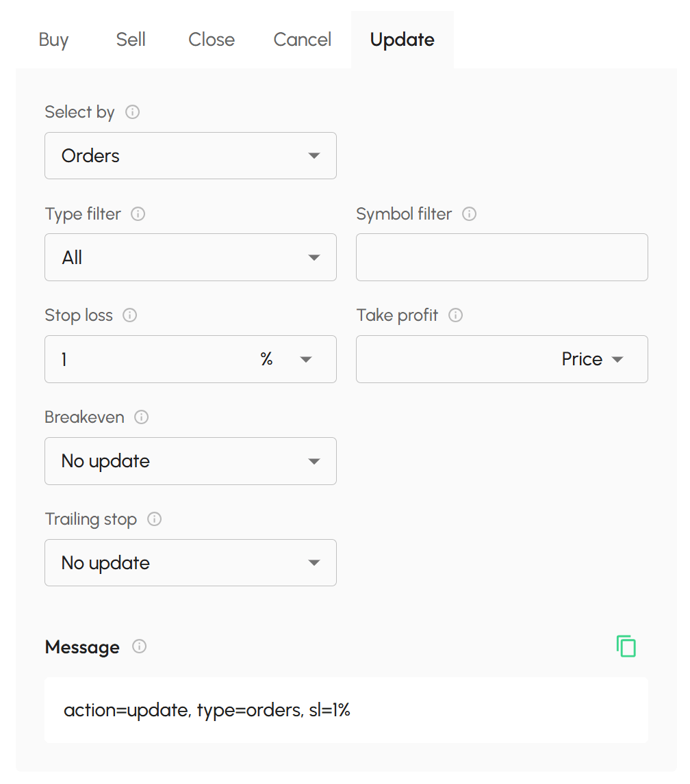
Task: Open the Close tab
Action: tap(211, 40)
